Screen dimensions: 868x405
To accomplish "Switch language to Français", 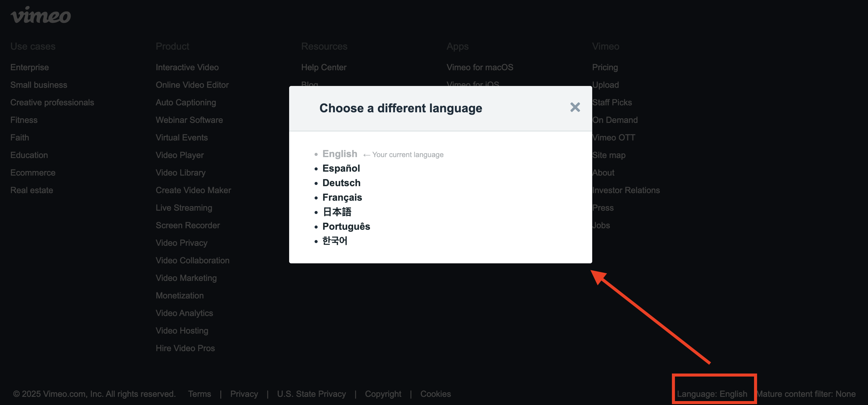I will coord(342,197).
